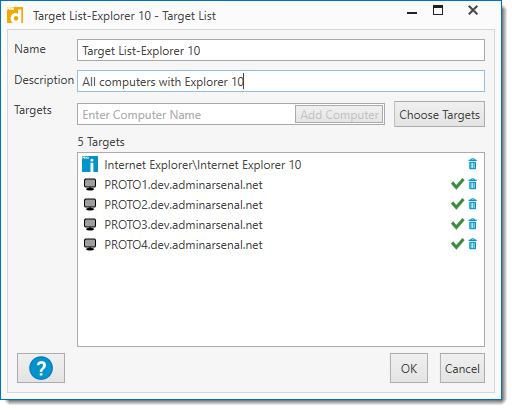Cancel the target list dialog
This screenshot has height=410, width=512.
(x=462, y=368)
